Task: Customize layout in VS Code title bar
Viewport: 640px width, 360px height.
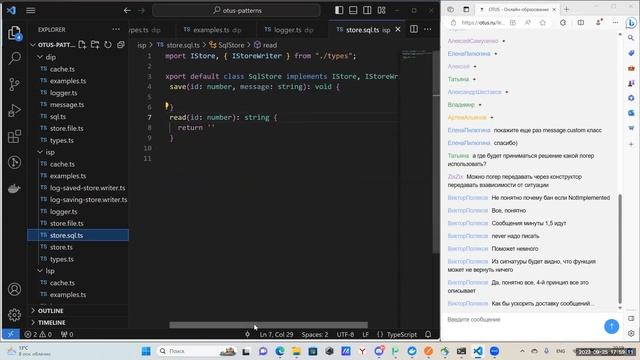Action: click(x=382, y=10)
